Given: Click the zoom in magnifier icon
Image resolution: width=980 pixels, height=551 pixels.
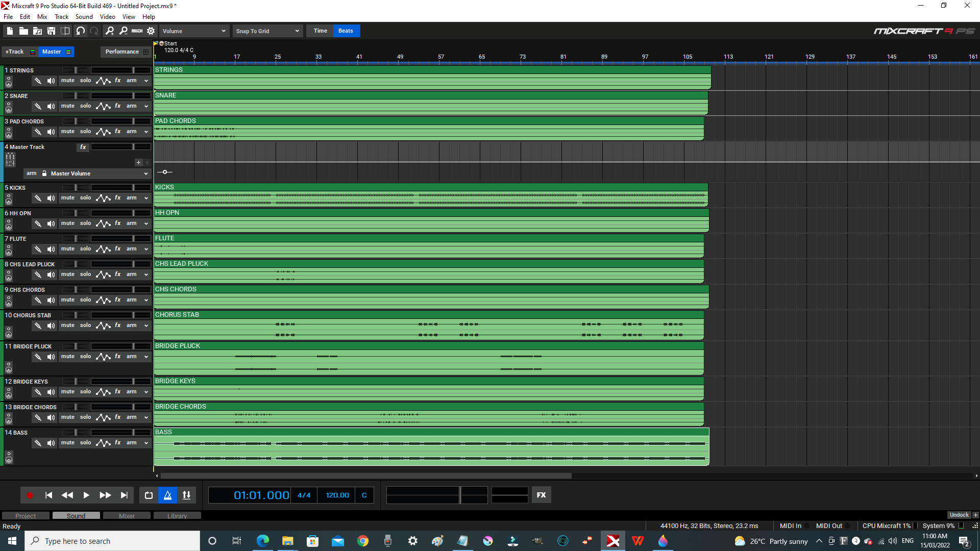Looking at the screenshot, I should (110, 31).
